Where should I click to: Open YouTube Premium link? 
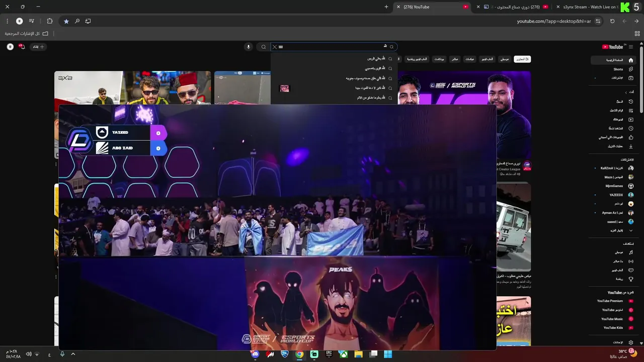(x=613, y=301)
